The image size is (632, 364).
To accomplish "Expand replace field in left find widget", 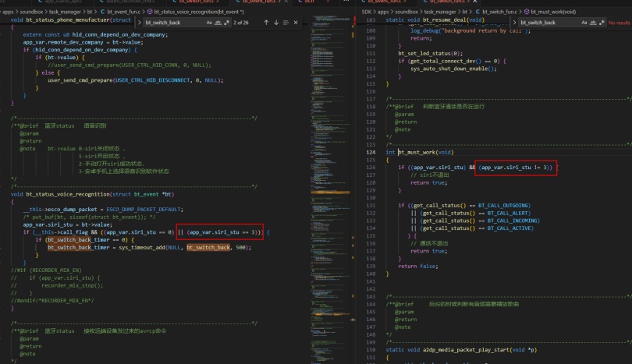I will pyautogui.click(x=140, y=23).
